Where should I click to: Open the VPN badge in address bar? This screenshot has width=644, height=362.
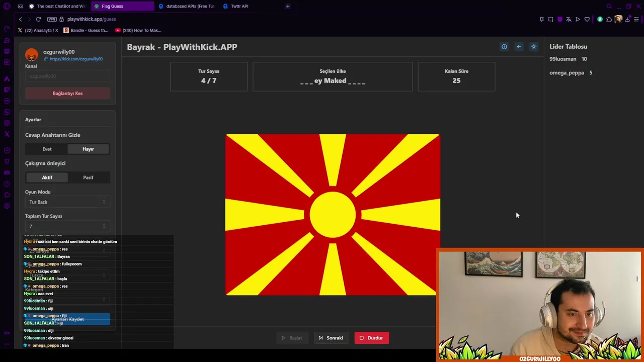click(52, 19)
